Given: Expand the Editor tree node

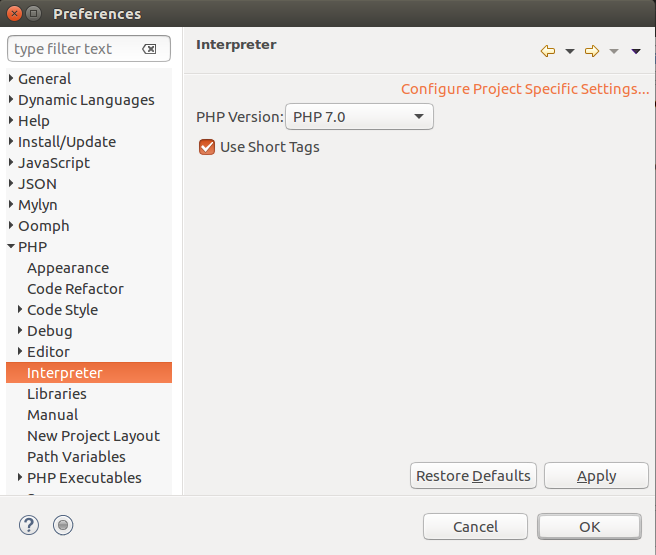Looking at the screenshot, I should pyautogui.click(x=20, y=351).
